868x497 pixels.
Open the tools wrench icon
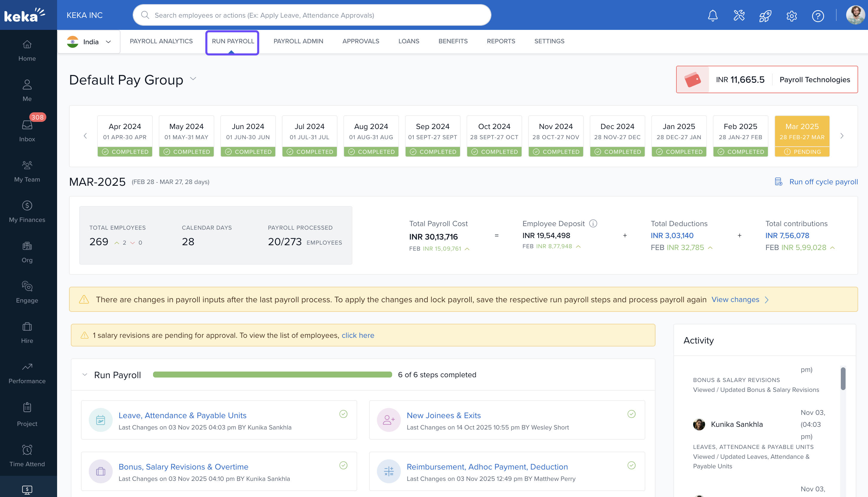[x=739, y=15]
